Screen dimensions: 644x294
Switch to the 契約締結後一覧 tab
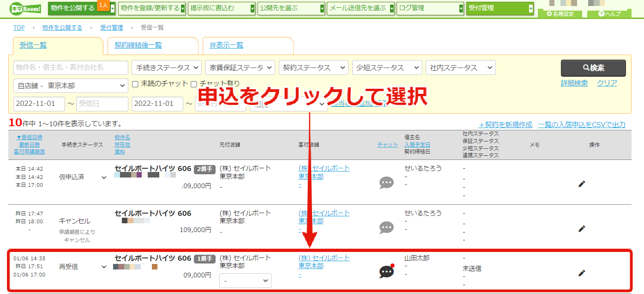[138, 45]
